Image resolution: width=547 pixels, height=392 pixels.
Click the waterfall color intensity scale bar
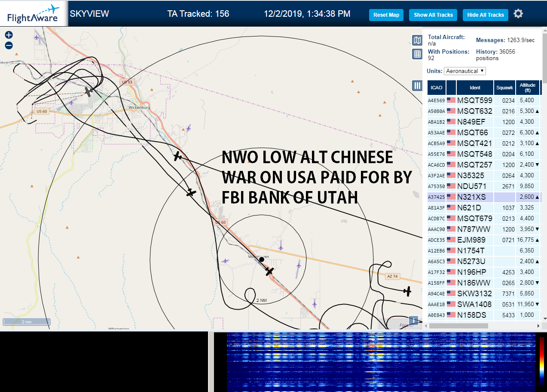541,361
